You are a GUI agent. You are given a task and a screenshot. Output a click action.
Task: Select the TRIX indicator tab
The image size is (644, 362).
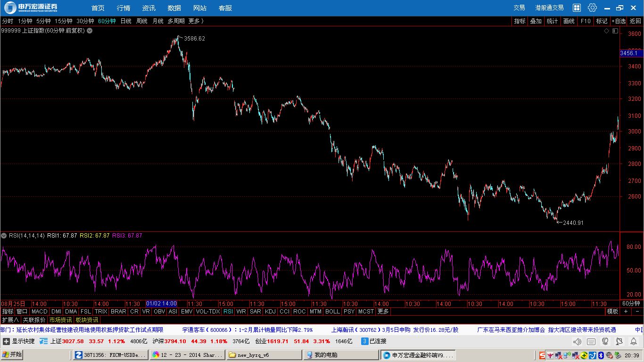coord(101,312)
